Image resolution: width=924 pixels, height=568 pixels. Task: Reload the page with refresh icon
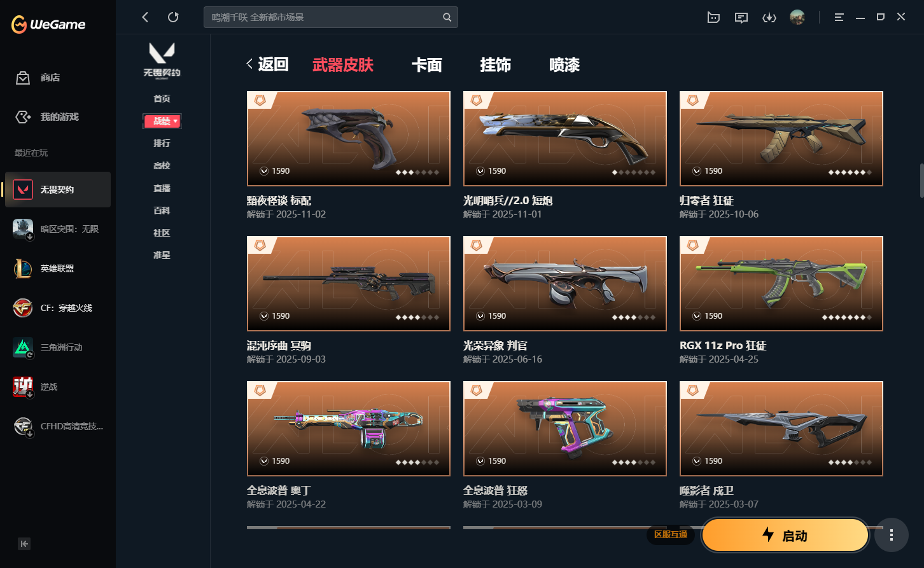173,17
